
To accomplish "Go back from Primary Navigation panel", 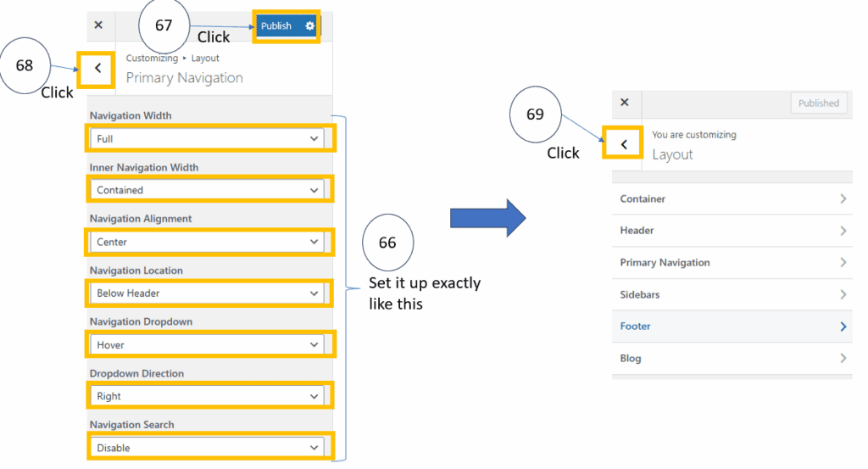I will 98,69.
